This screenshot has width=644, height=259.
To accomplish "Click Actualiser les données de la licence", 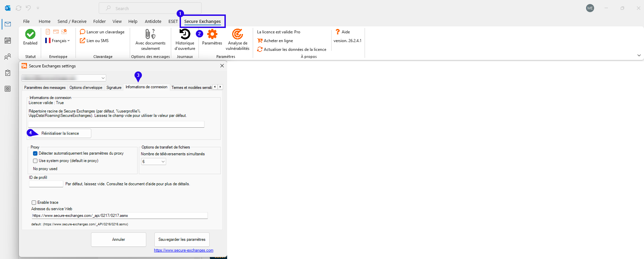I will point(292,50).
